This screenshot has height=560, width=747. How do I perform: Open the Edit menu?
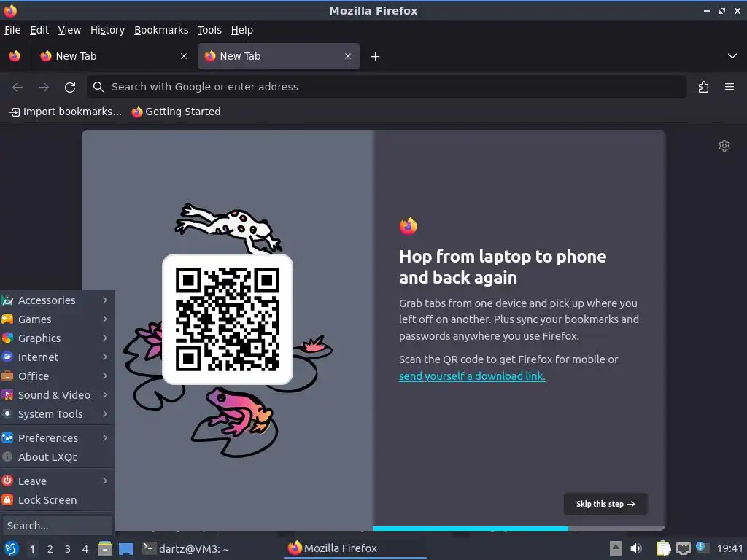[x=39, y=30]
